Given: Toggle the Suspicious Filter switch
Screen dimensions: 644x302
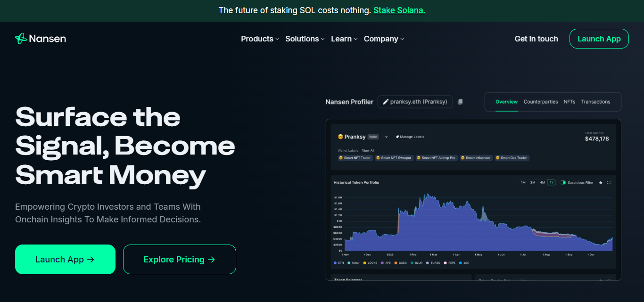Looking at the screenshot, I should (x=563, y=182).
